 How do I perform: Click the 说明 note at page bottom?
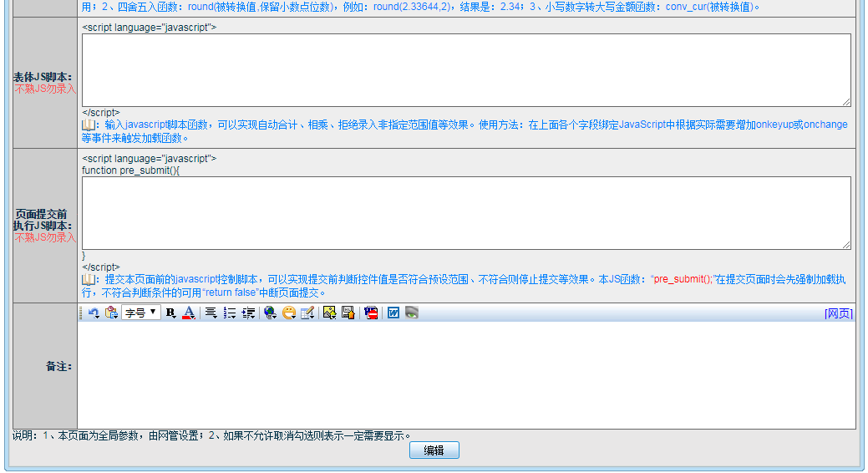211,436
